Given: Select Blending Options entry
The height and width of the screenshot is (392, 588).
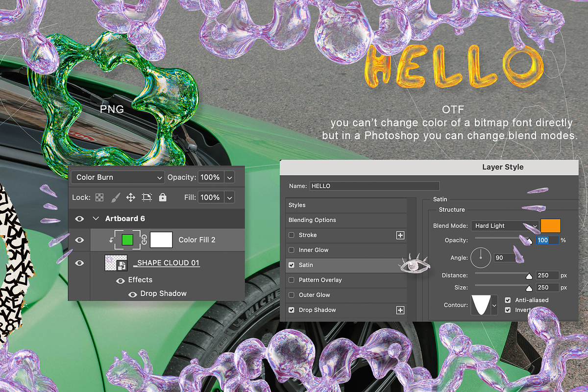Looking at the screenshot, I should [x=346, y=220].
